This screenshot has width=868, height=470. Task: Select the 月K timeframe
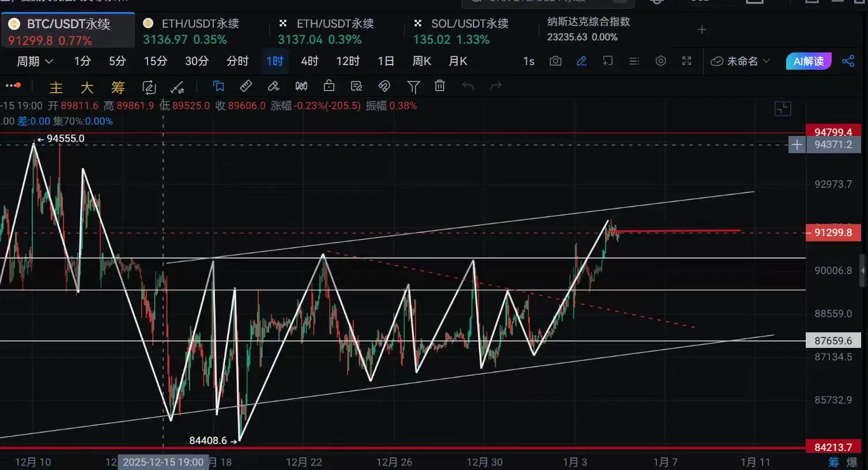tap(458, 61)
